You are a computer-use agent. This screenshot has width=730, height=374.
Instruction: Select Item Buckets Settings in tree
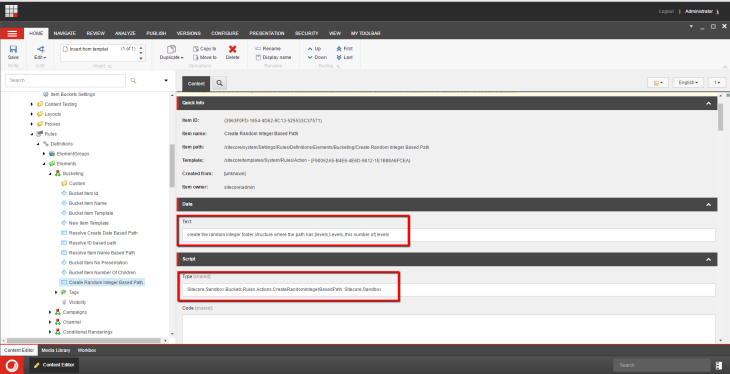click(x=69, y=94)
